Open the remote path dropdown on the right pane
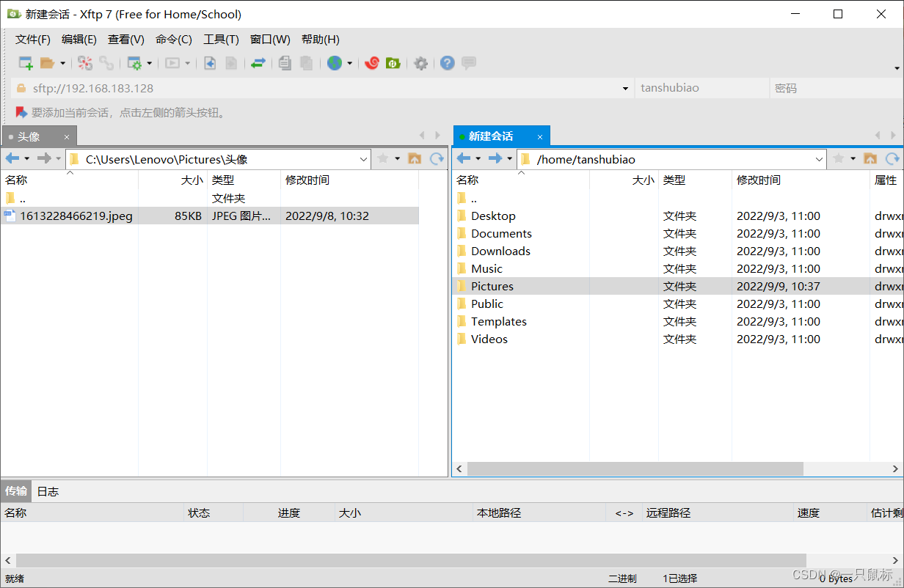 [820, 158]
